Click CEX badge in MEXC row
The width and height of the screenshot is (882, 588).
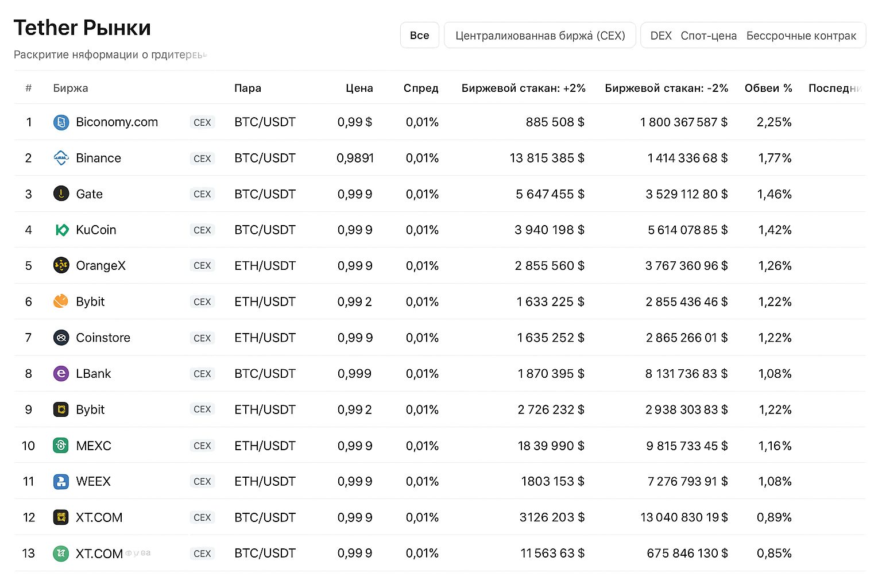point(202,446)
